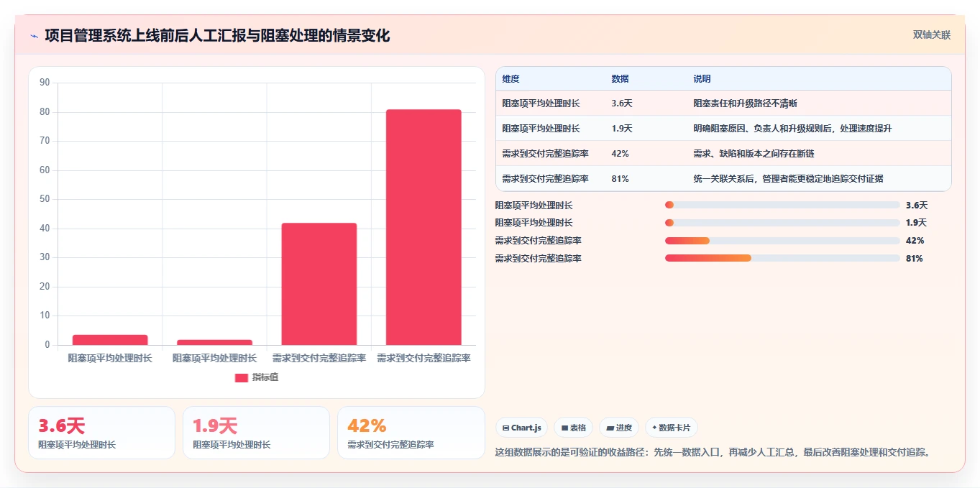The width and height of the screenshot is (980, 488).
Task: Open the 3.6天 data card below the chart
Action: pos(101,433)
